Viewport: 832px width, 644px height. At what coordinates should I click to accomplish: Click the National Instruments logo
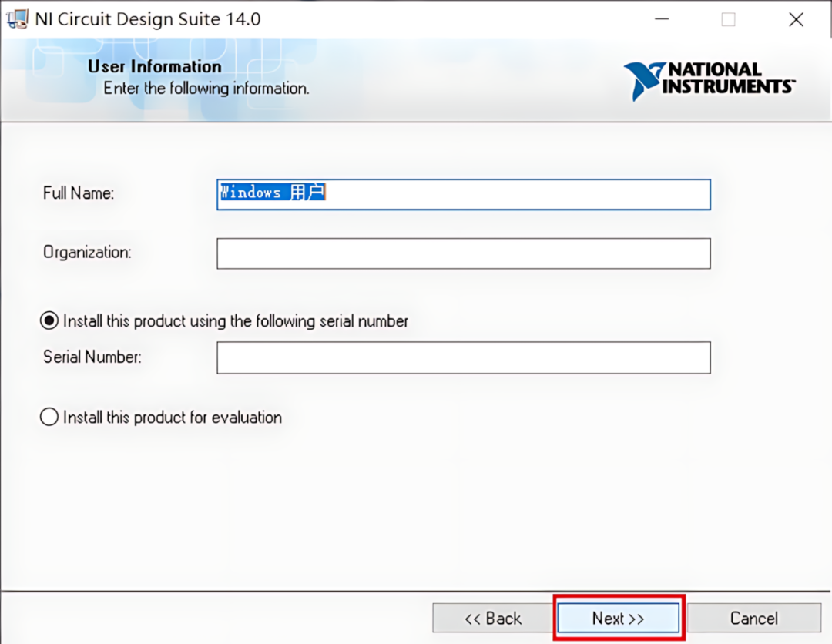pyautogui.click(x=709, y=81)
